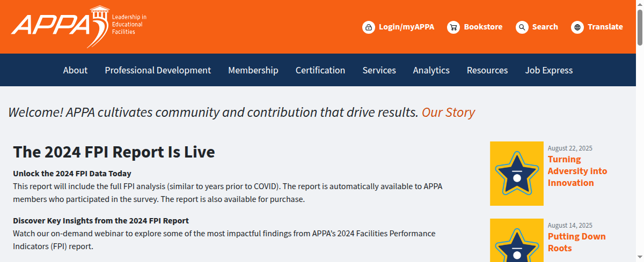Follow the Our Story link
644x262 pixels.
pos(448,113)
